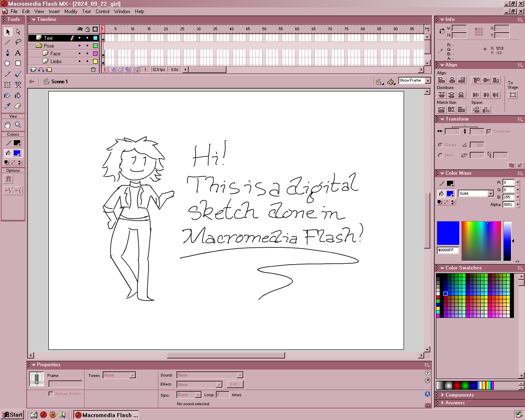Collapse the Color Mixer panel
Screen dimensions: 525x420
click(x=443, y=173)
